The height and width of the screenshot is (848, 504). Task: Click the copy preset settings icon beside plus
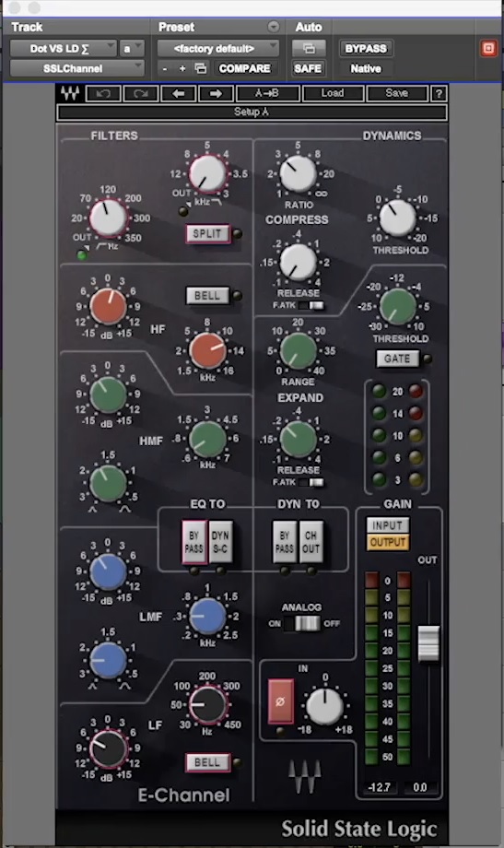point(201,69)
